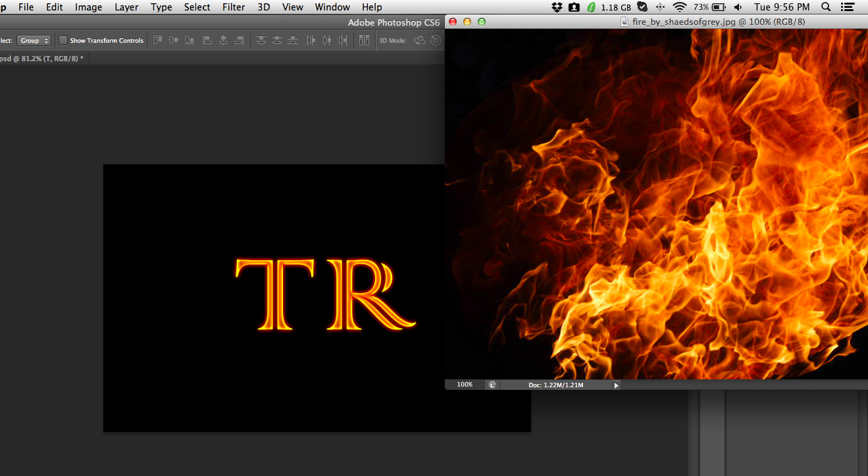Align bottom edges using the alignment icon
868x476 pixels.
click(x=189, y=40)
